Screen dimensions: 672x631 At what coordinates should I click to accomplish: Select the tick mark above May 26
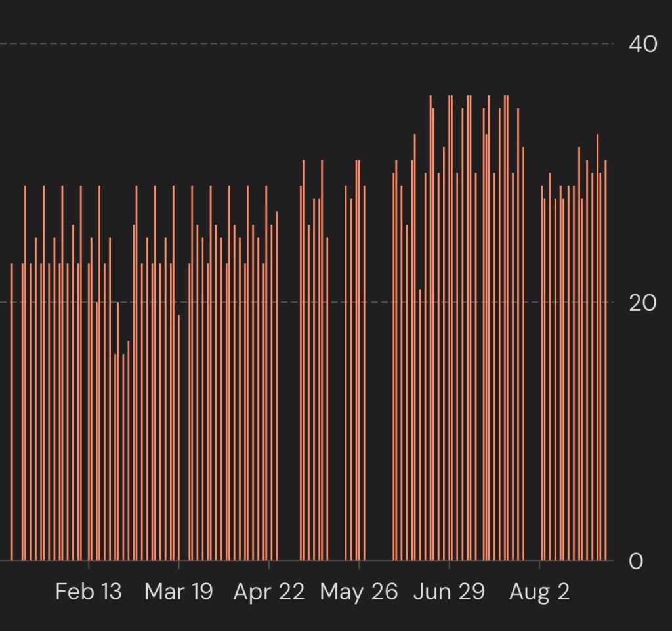tap(359, 565)
